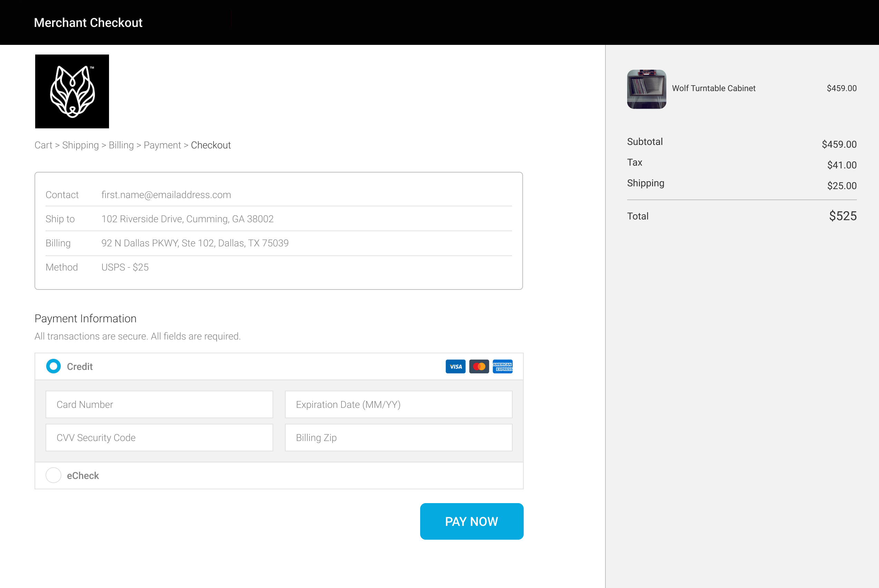Click the American Express card icon
The width and height of the screenshot is (879, 588).
point(503,366)
